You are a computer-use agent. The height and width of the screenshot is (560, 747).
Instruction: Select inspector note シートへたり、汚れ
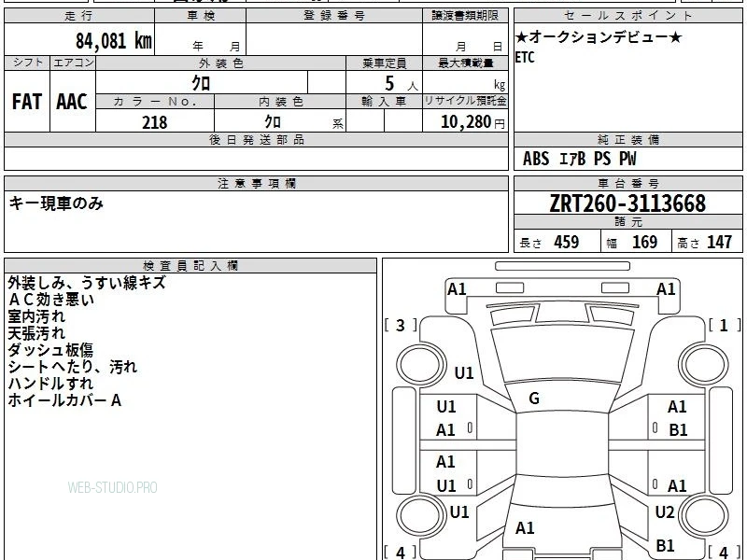tap(73, 366)
